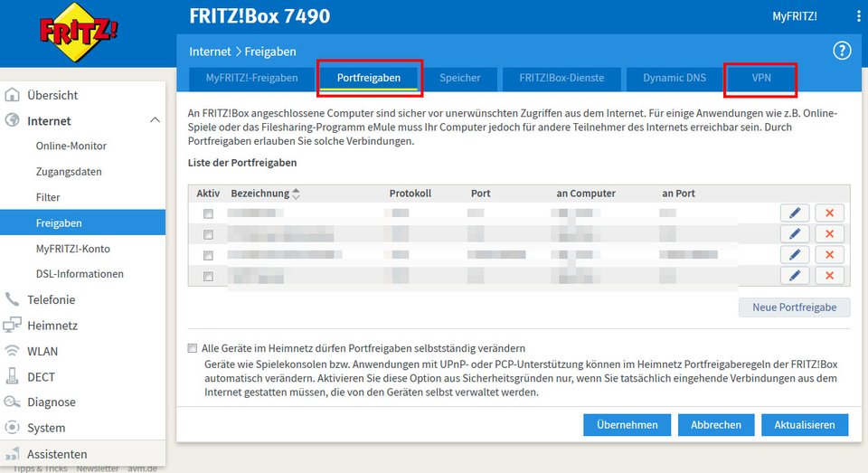The image size is (868, 473).
Task: Click the help question mark icon
Action: click(x=842, y=51)
